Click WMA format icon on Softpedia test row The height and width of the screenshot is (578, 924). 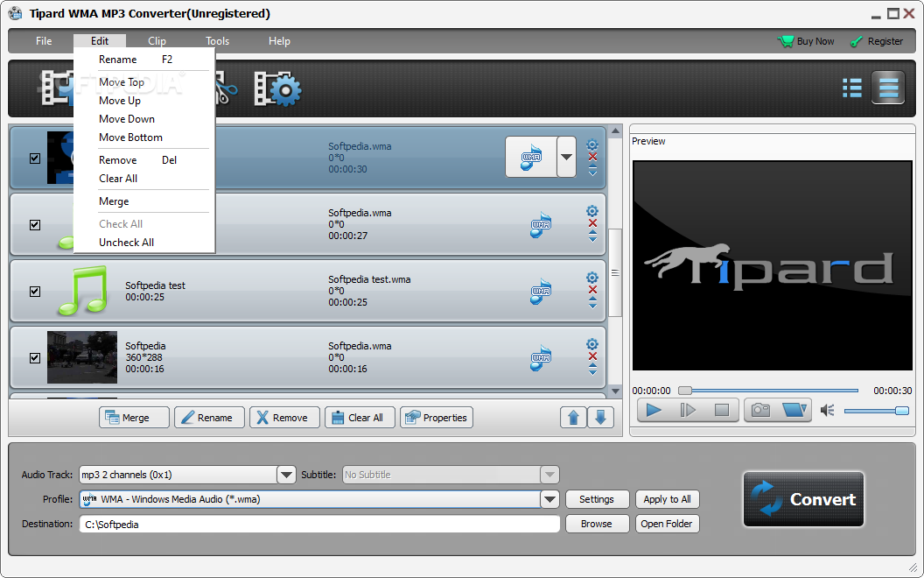tap(541, 292)
